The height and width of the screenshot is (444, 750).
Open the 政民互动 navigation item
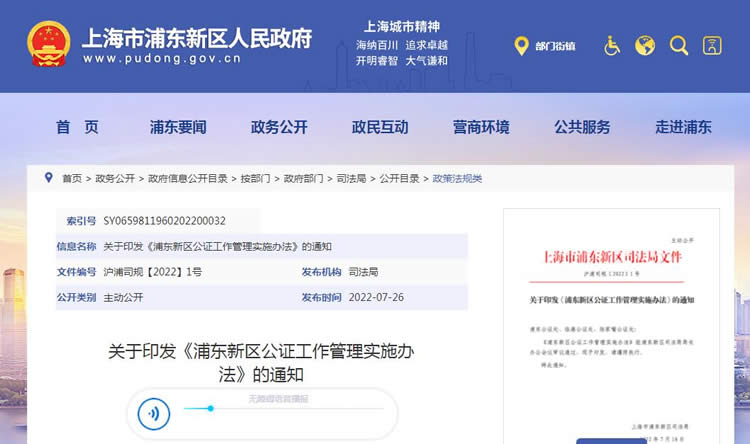tap(380, 127)
